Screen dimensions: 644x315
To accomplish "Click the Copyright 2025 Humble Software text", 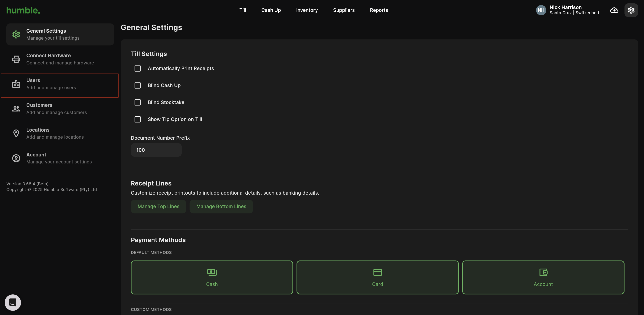I will tap(52, 190).
